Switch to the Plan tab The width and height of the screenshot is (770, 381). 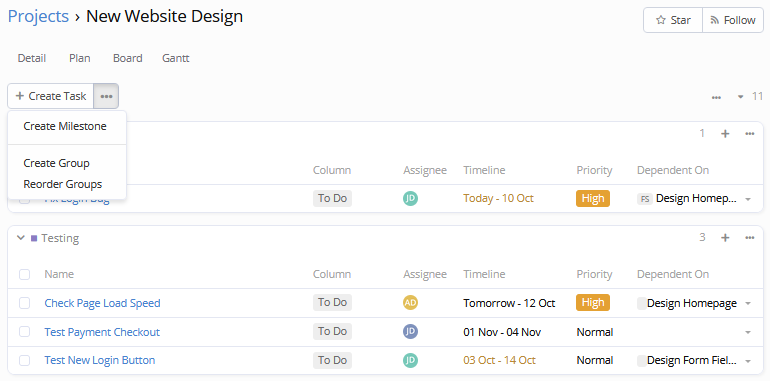click(80, 58)
